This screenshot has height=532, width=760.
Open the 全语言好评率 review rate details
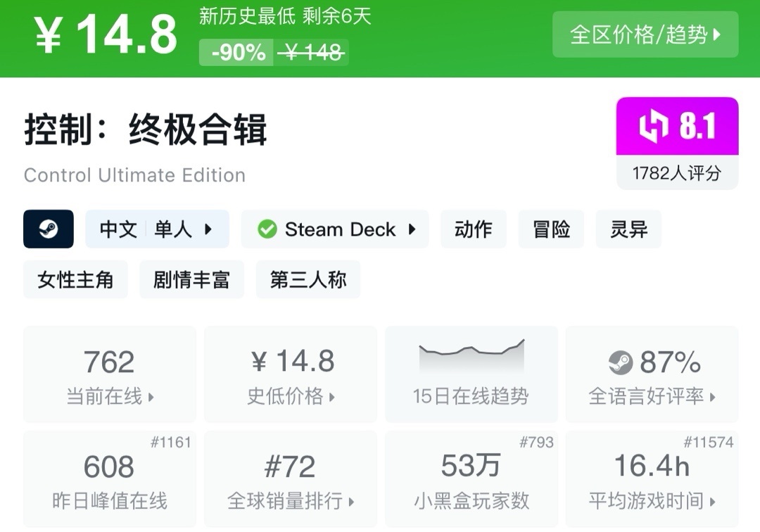(x=652, y=374)
